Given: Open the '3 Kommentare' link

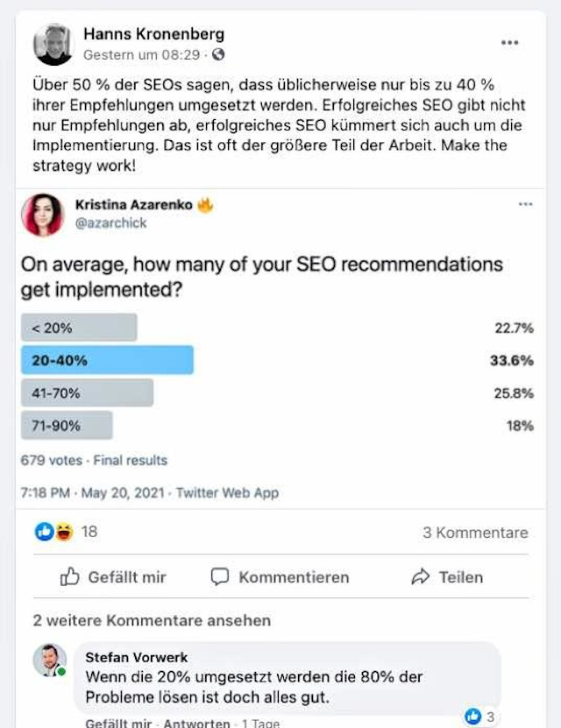Looking at the screenshot, I should point(475,533).
